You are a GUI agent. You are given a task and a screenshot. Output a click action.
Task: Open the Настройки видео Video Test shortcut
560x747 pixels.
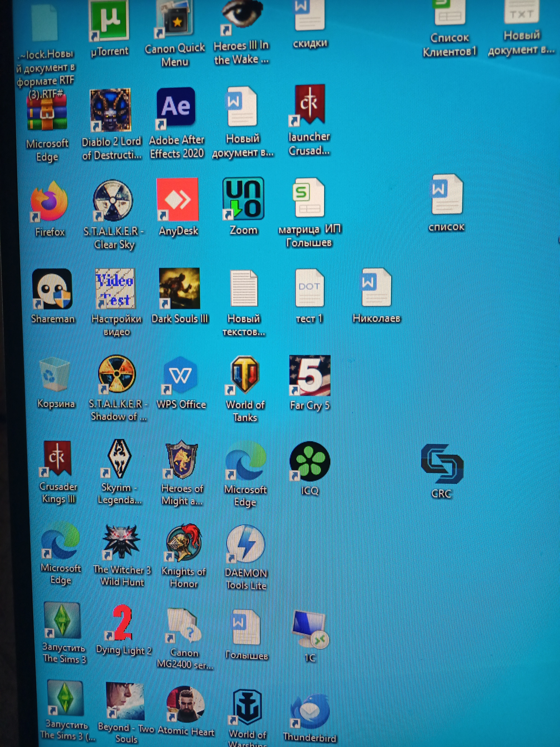[115, 289]
